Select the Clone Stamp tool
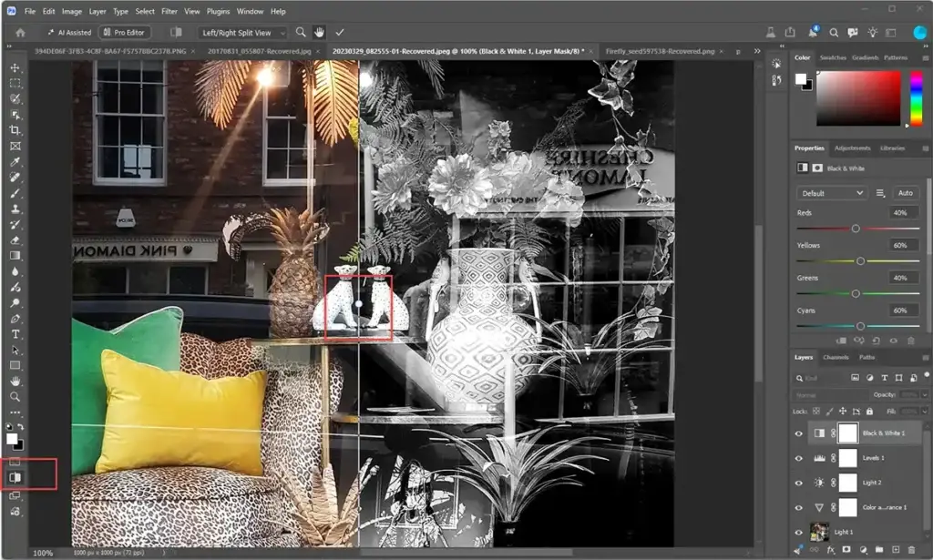Image resolution: width=933 pixels, height=560 pixels. pyautogui.click(x=15, y=209)
